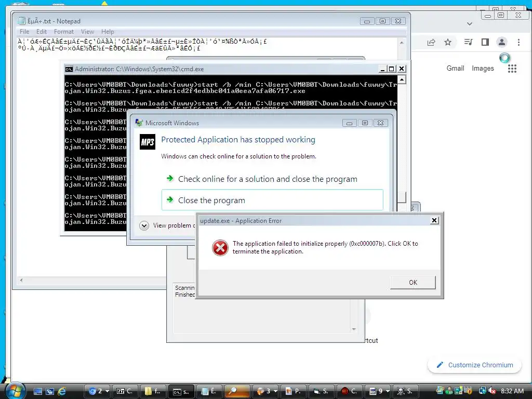Switch to the folder taskbar button
This screenshot has height=399, width=532.
point(152,391)
